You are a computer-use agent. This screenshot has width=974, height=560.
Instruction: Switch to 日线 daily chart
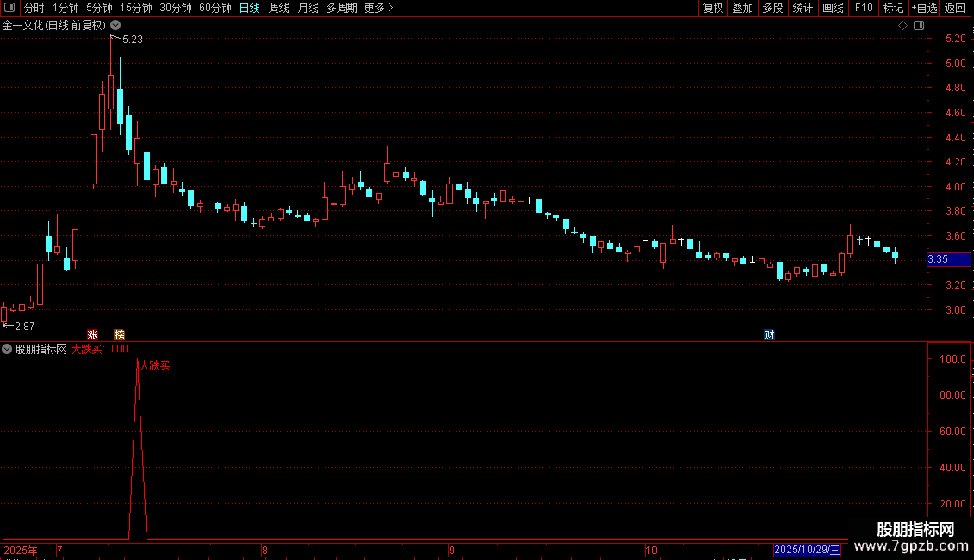point(250,8)
